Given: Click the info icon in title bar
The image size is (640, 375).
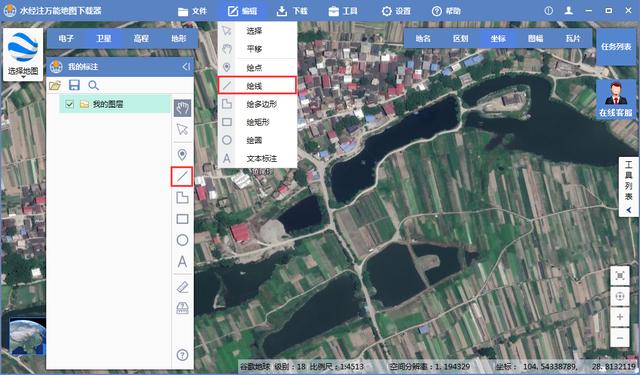Looking at the screenshot, I should pyautogui.click(x=549, y=11).
